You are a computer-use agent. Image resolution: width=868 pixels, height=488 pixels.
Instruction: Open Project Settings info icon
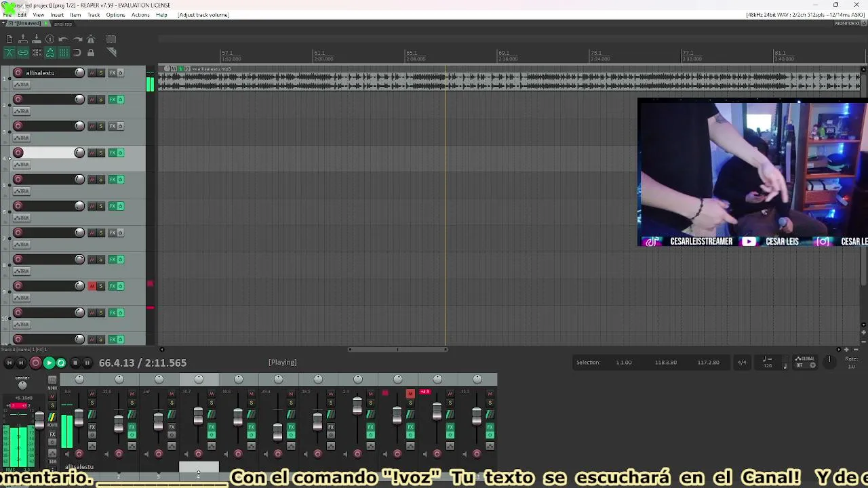[x=50, y=39]
